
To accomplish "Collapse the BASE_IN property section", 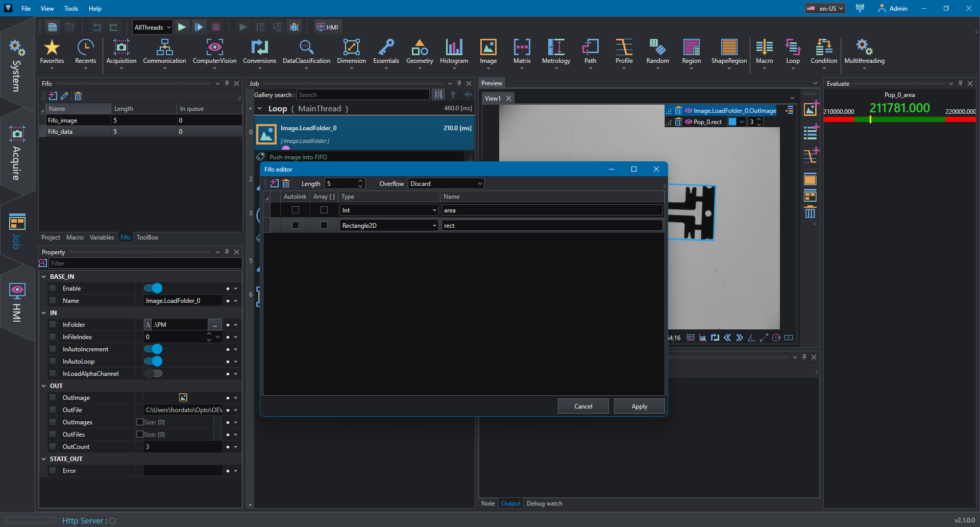I will coord(44,277).
